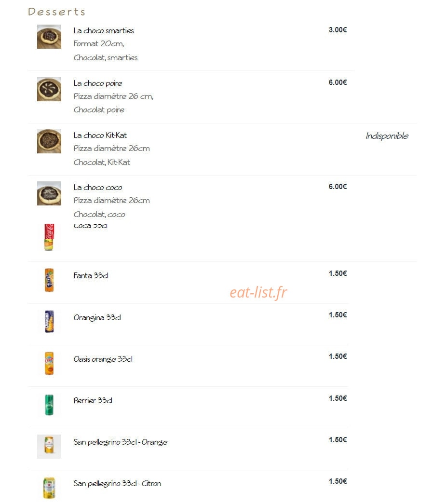This screenshot has width=446, height=504.
Task: Click the Indisponible label for Kit-Kat
Action: tap(387, 136)
